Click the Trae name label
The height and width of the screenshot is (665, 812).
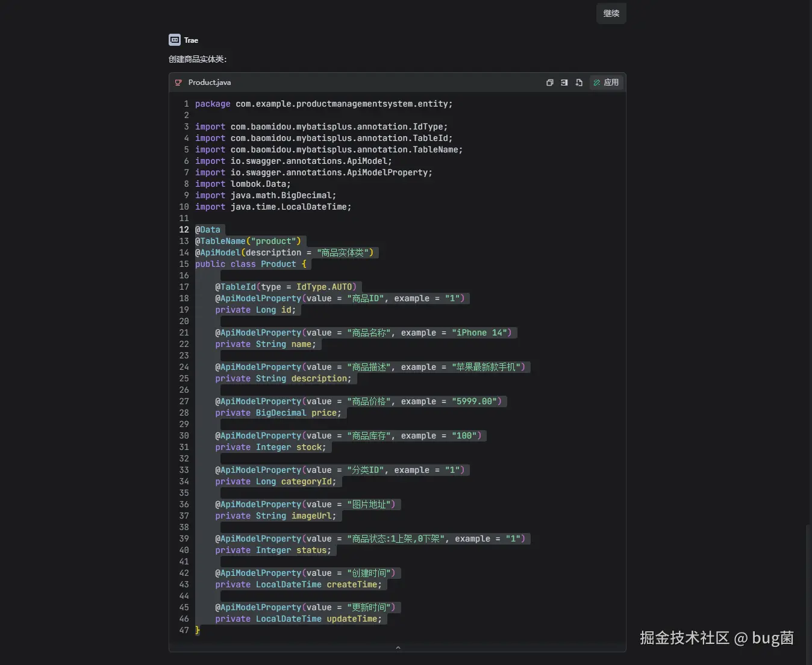[x=191, y=40]
